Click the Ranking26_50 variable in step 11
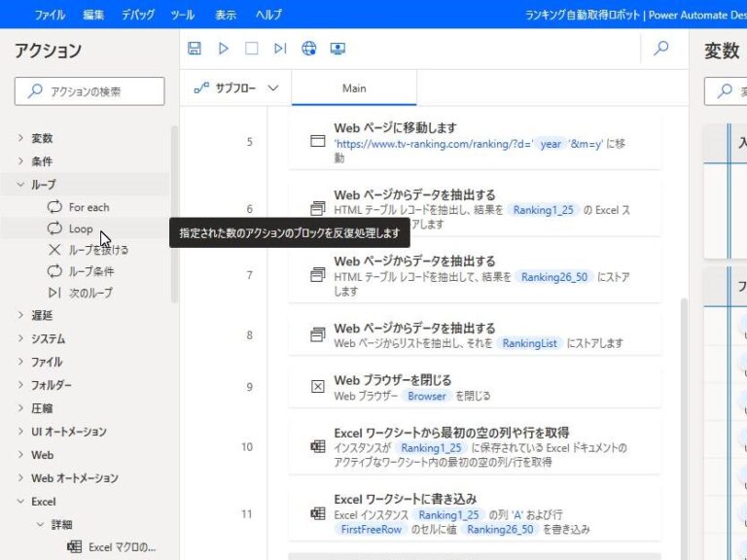The height and width of the screenshot is (560, 747). pos(500,530)
